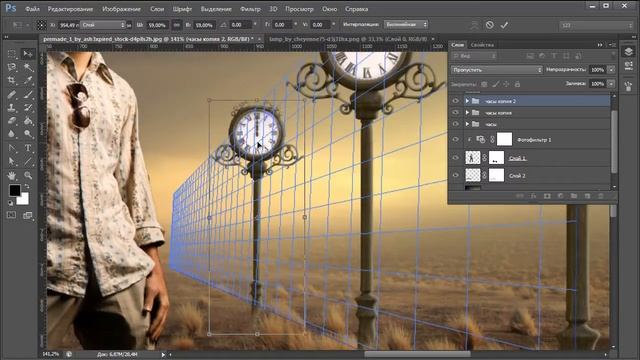Open the Layers panel flyout menu
Viewport: 640px width, 360px height.
[613, 45]
